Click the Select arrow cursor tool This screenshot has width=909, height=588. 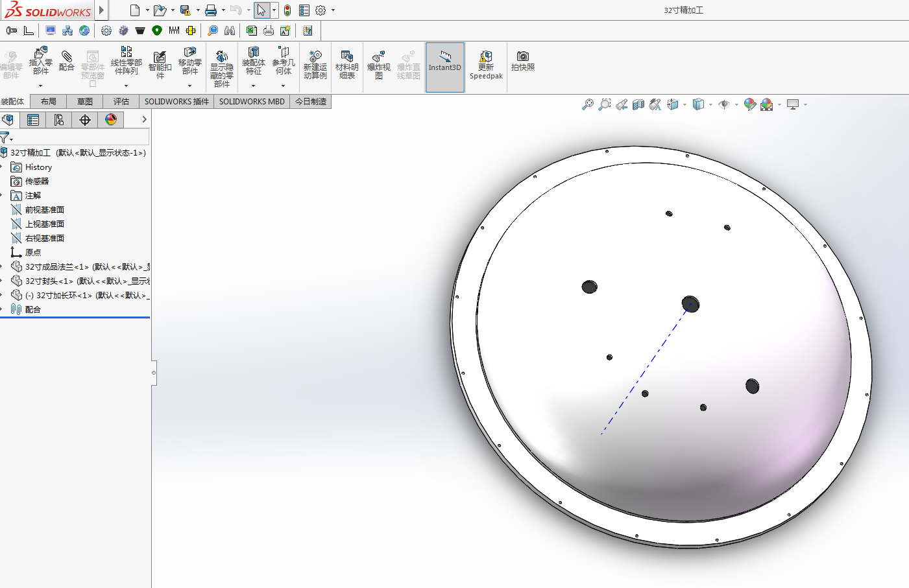click(261, 10)
